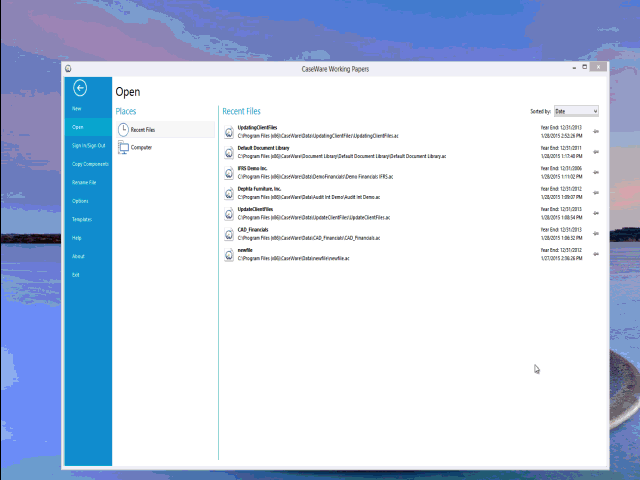Pin the Dephta Furniture, Inc. entry
Image resolution: width=640 pixels, height=480 pixels.
596,193
